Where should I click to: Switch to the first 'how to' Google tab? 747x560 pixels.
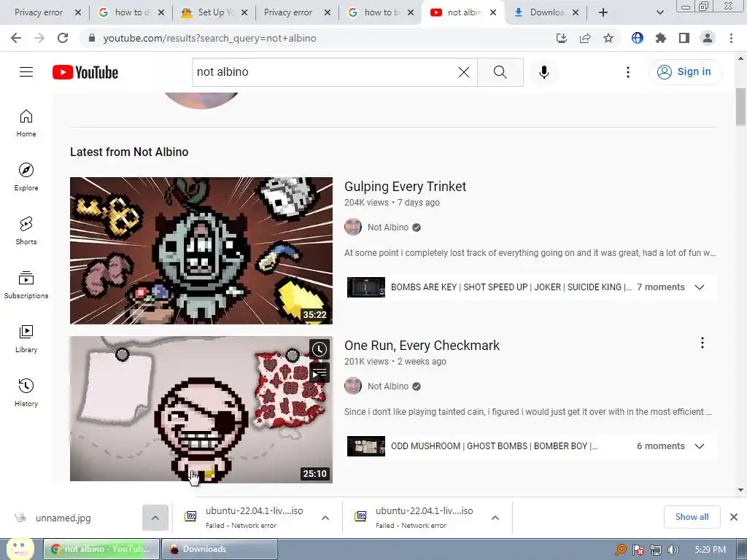coord(127,12)
